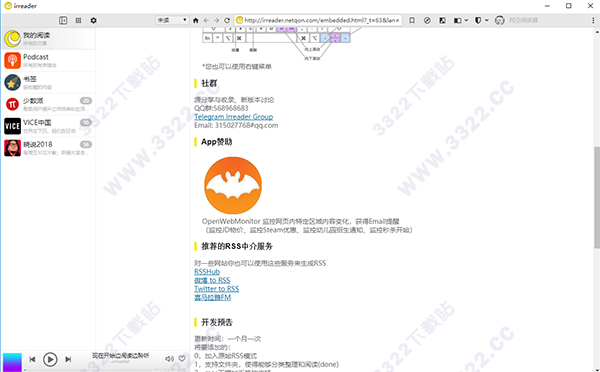
Task: Play the audio with play button
Action: click(50, 359)
